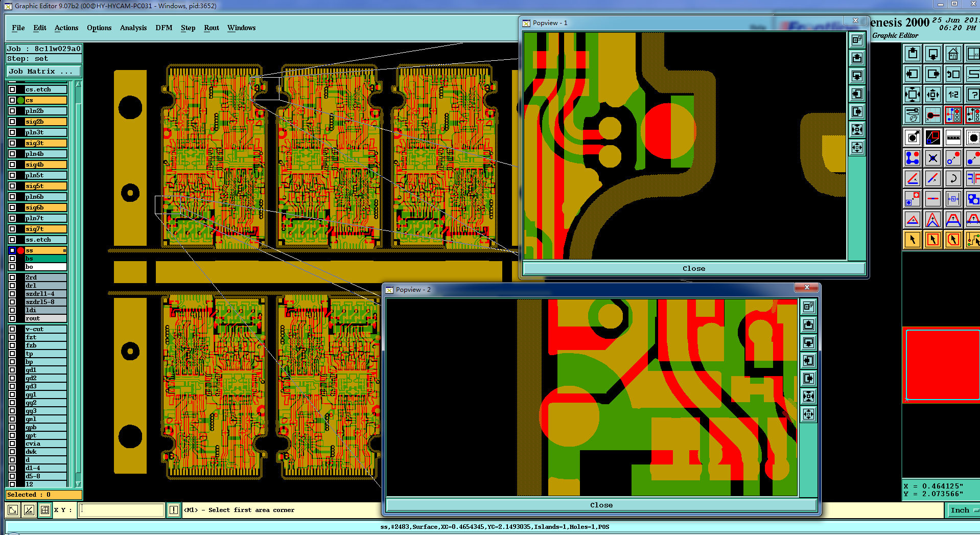Click the rotate arrow icon
980x535 pixels.
(953, 178)
